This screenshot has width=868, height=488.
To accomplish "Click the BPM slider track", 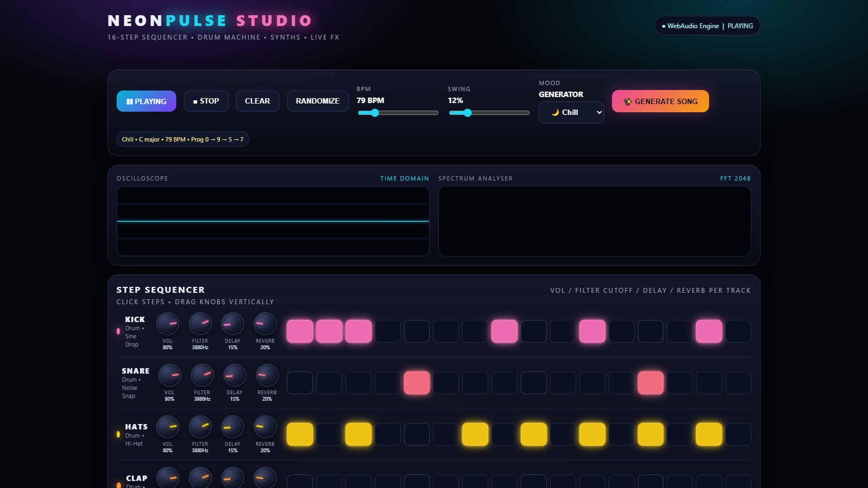I will [x=398, y=113].
